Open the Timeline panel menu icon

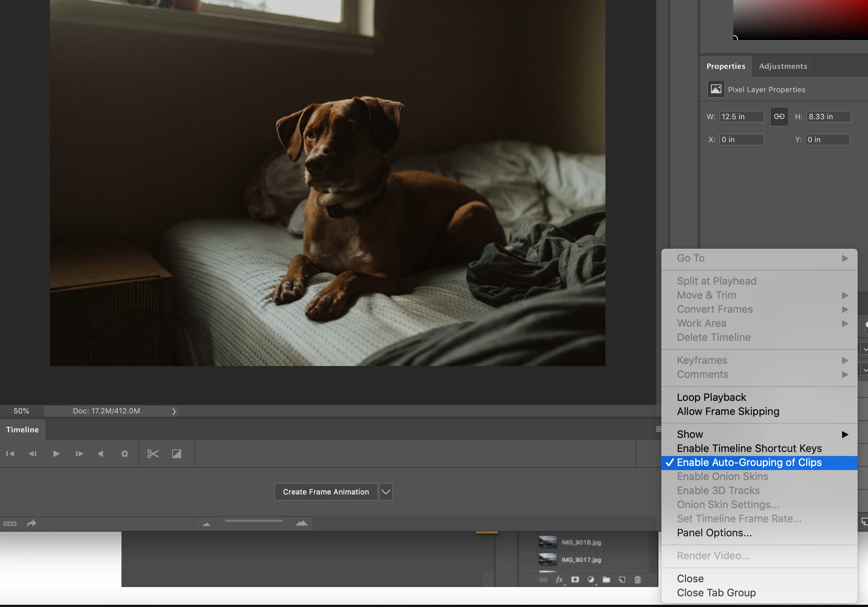658,429
